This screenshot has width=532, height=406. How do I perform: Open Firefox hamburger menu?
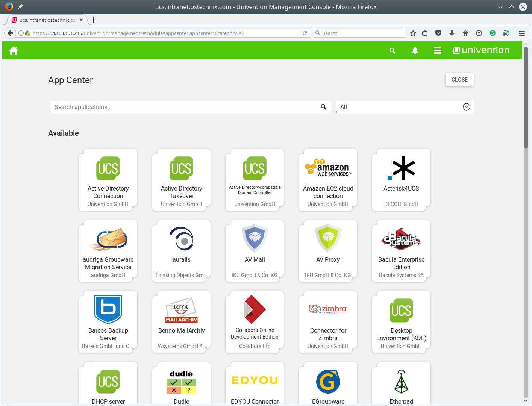point(522,33)
